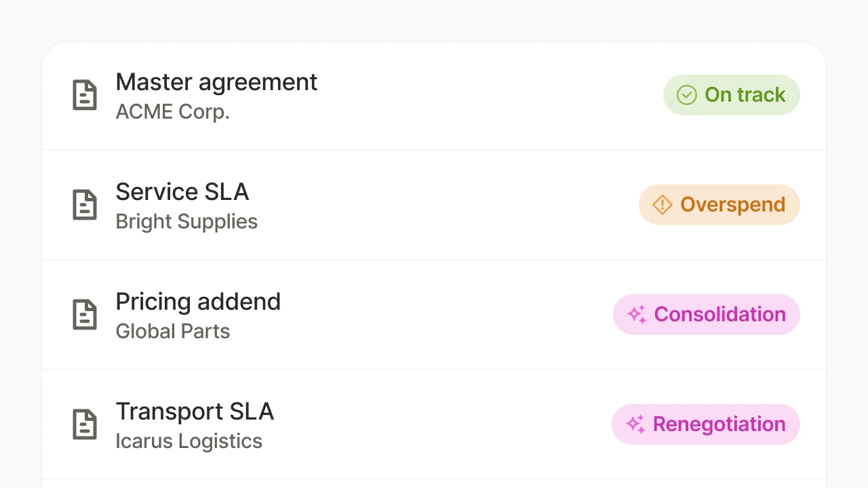Screen dimensions: 868x488
Task: Click the document icon beside Transport SLA
Action: point(85,424)
